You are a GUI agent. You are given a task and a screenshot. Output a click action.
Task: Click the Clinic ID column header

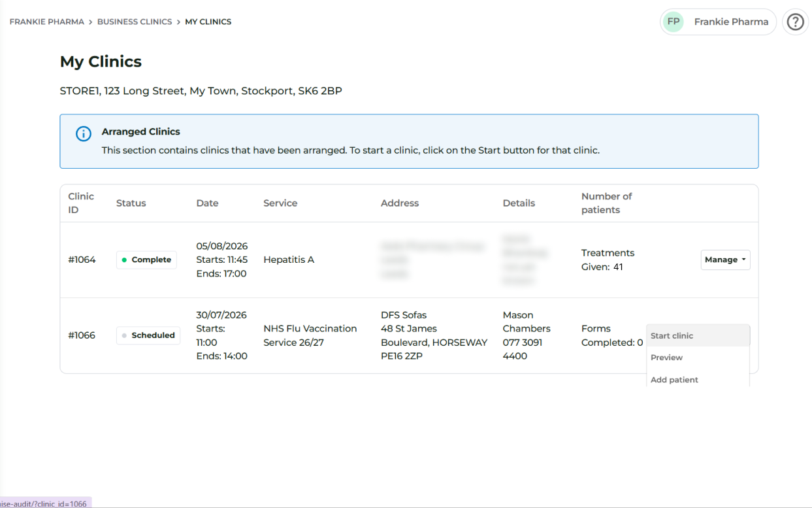point(81,203)
